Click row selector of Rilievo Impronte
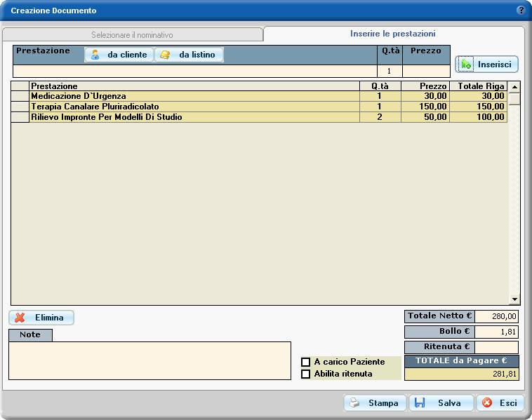 [x=20, y=117]
